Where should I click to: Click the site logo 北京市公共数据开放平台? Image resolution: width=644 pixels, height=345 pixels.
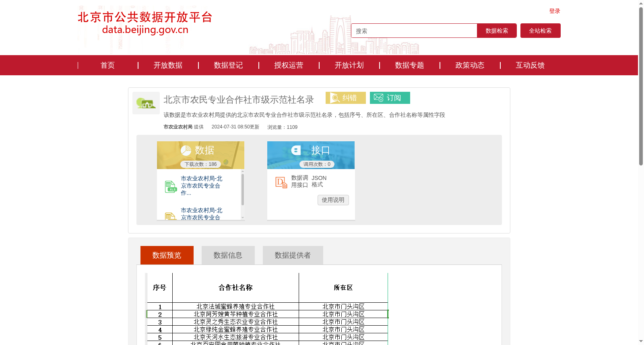145,23
